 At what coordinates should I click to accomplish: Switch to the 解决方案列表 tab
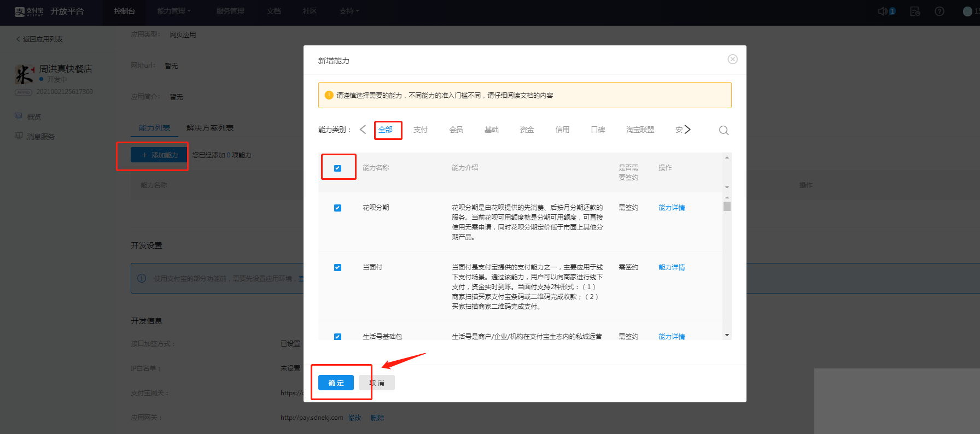(x=210, y=128)
